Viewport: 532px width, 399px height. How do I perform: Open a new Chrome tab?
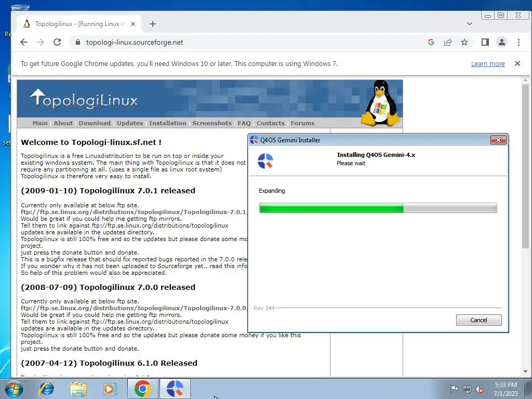(153, 24)
